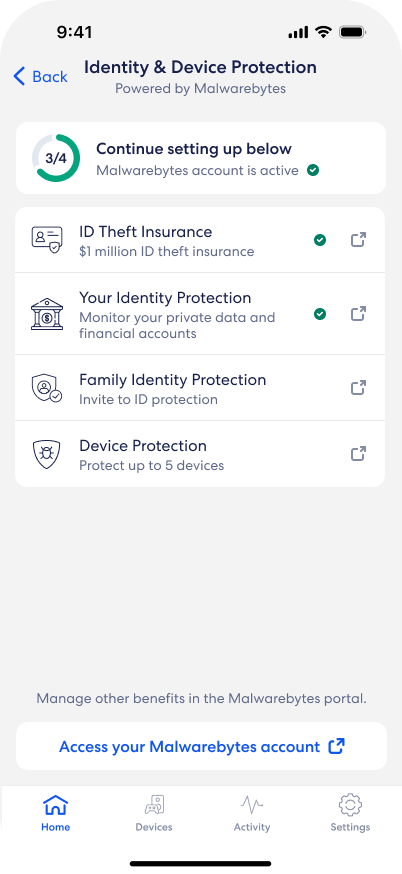402x874 pixels.
Task: Select the Device Protection row title
Action: (x=143, y=446)
